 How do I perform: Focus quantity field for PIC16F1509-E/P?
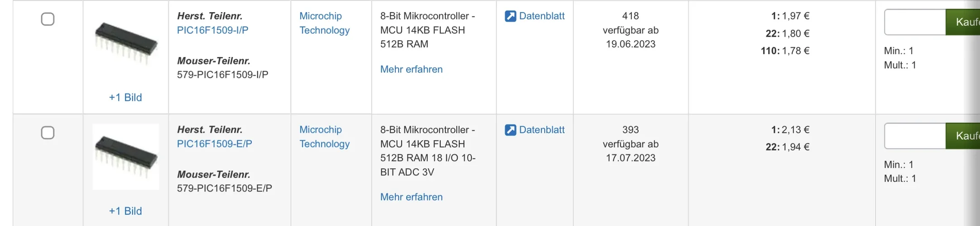tap(915, 136)
